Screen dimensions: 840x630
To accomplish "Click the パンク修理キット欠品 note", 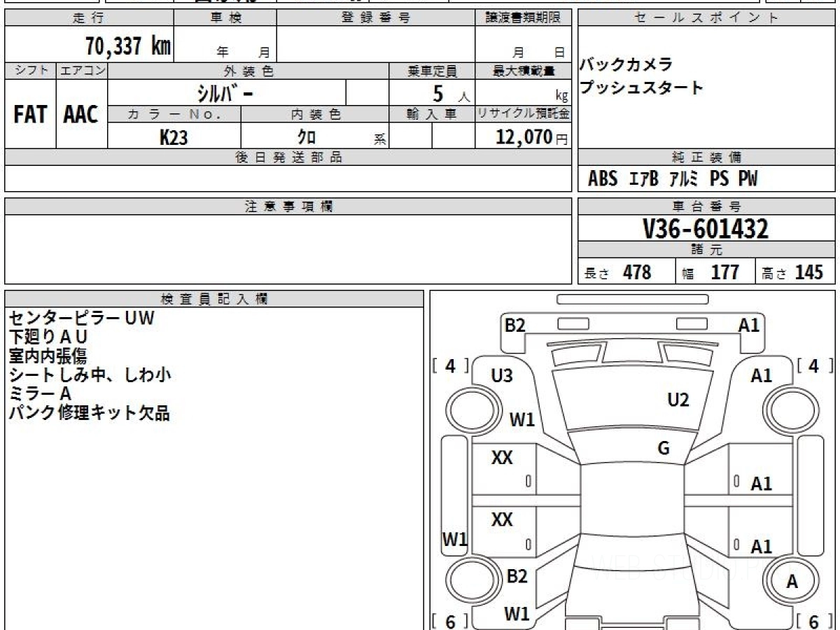I will click(x=89, y=413).
